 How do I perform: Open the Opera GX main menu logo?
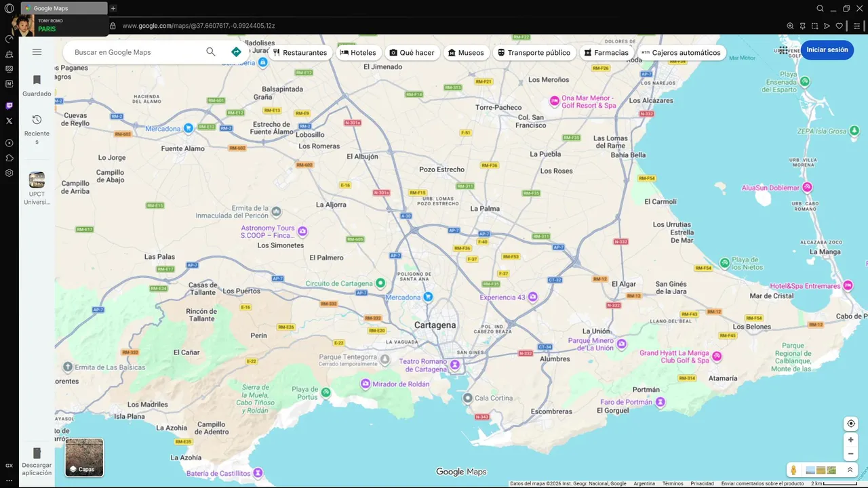click(x=9, y=8)
